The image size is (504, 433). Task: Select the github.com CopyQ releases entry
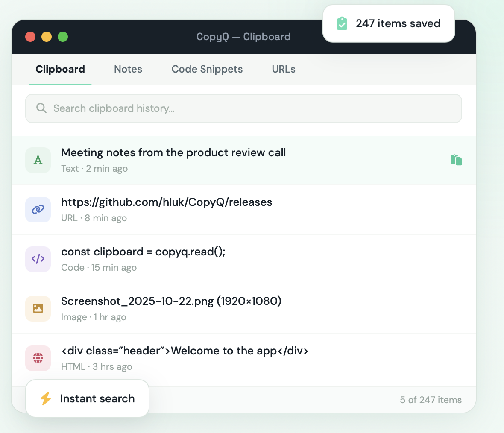point(243,210)
